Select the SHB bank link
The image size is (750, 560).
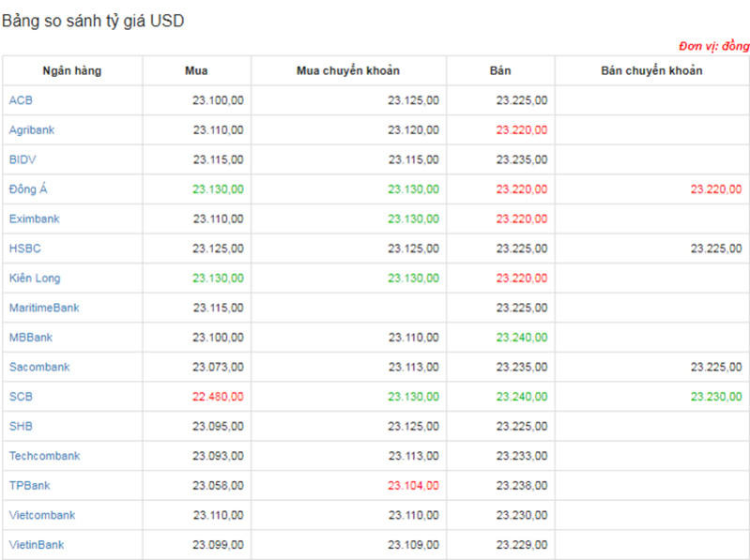(x=21, y=426)
